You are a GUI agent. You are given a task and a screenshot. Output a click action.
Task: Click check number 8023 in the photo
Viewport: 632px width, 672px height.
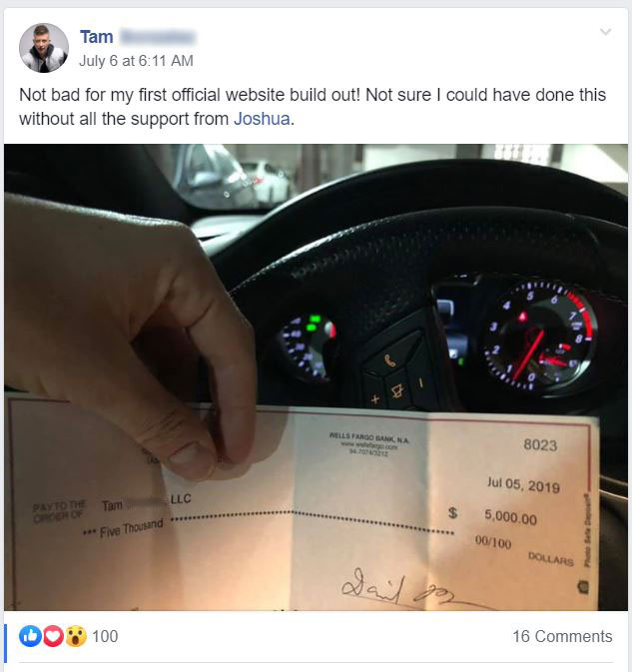[x=540, y=445]
